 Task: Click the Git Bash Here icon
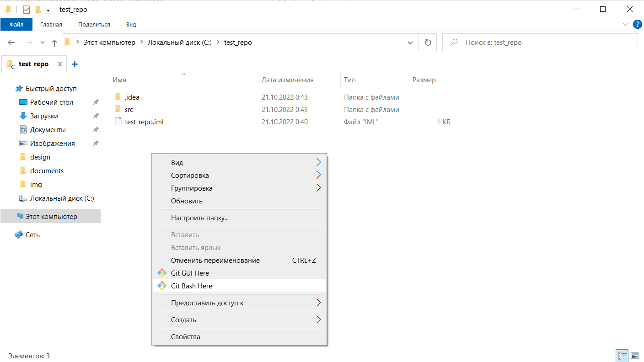(x=161, y=286)
